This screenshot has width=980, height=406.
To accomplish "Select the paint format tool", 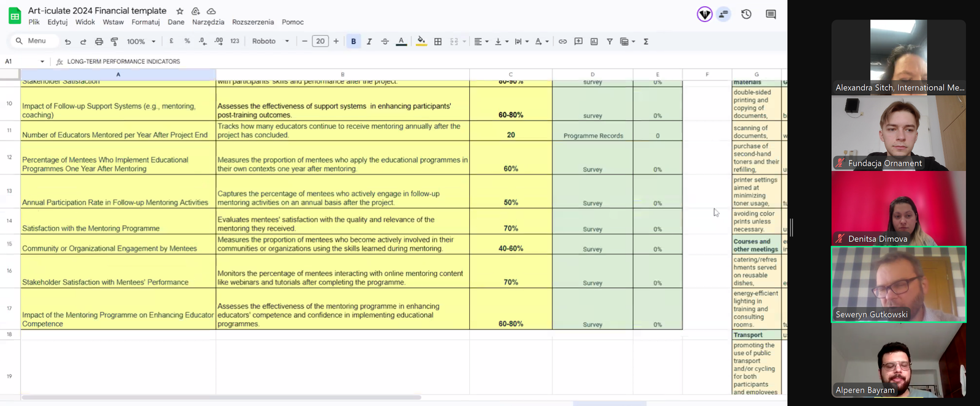I will pos(115,42).
